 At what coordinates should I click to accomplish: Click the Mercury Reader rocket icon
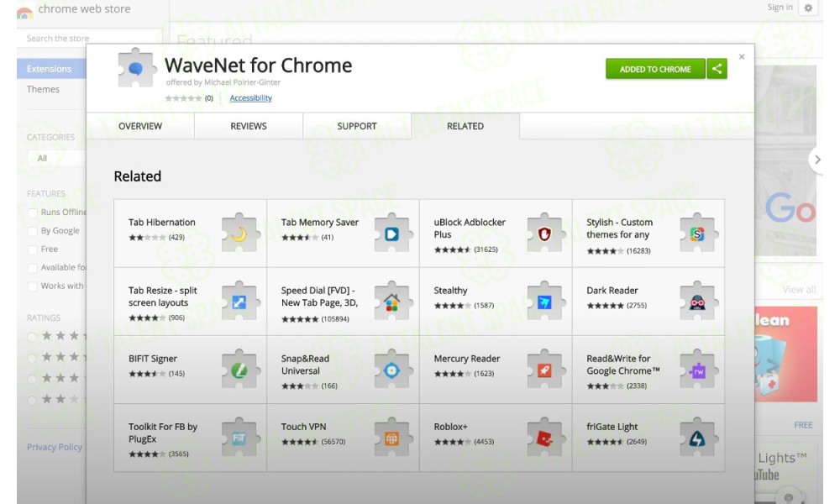pos(545,369)
